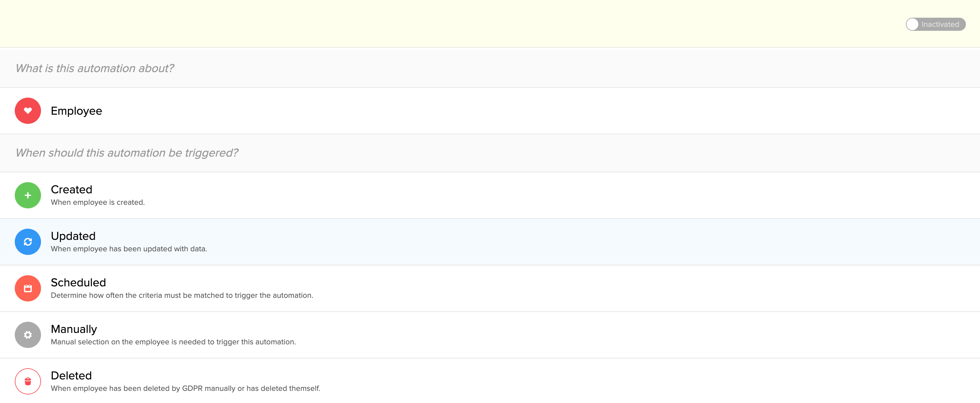The width and height of the screenshot is (980, 403).
Task: Click the red heart Employee icon
Action: tap(28, 111)
